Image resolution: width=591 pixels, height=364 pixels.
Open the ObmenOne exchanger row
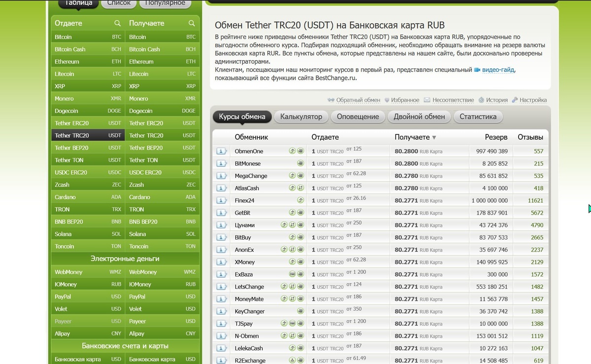[x=381, y=151]
